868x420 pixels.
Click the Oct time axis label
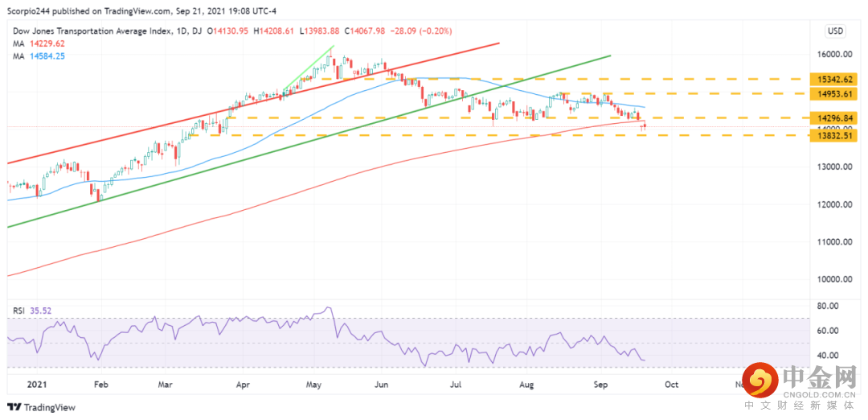pos(671,384)
